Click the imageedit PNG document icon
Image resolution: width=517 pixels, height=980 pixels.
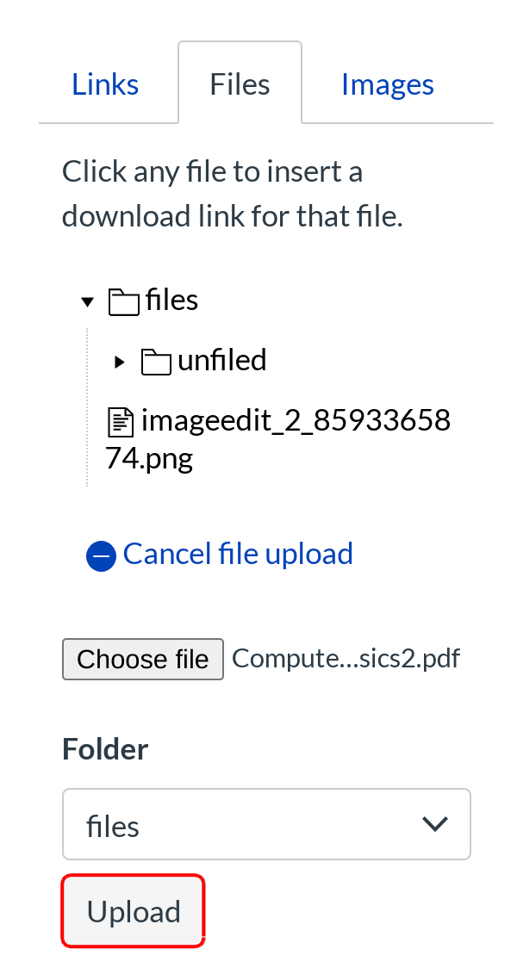pyautogui.click(x=120, y=423)
